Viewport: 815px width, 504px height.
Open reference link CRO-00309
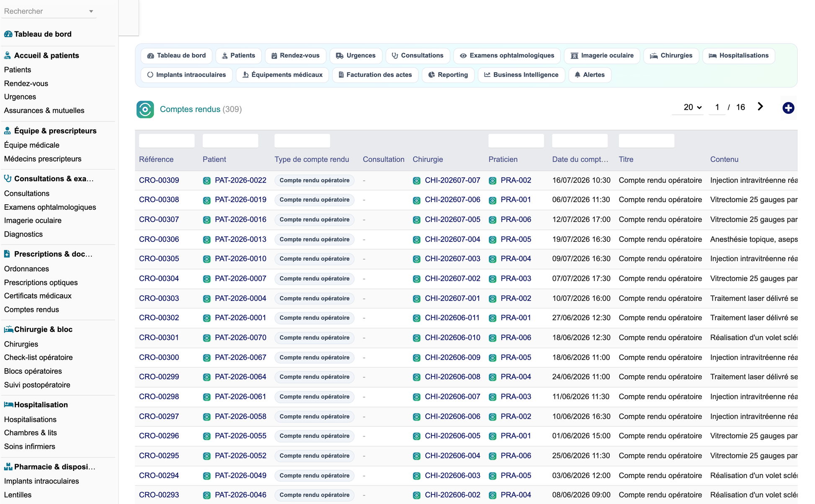point(159,180)
